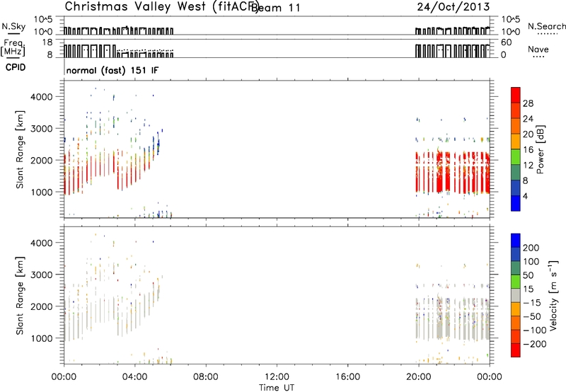Click the '20:00' time tick label
Image resolution: width=566 pixels, height=392 pixels.
419,377
